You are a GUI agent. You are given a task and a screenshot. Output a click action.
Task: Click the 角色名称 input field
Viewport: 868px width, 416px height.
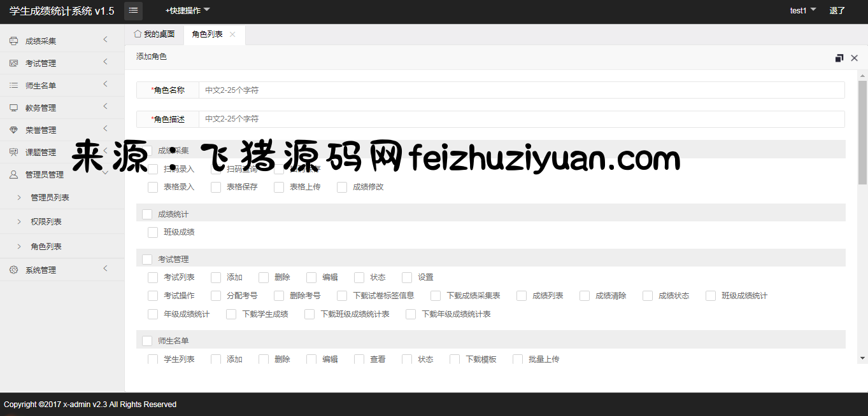click(521, 90)
